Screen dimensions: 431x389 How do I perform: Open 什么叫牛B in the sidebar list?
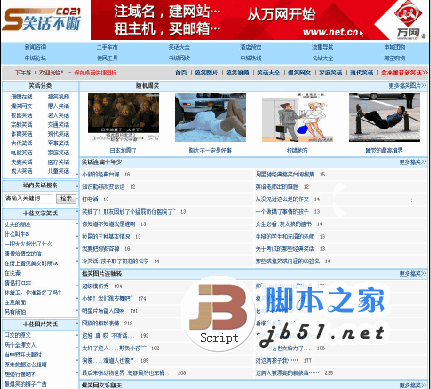[x=17, y=234]
